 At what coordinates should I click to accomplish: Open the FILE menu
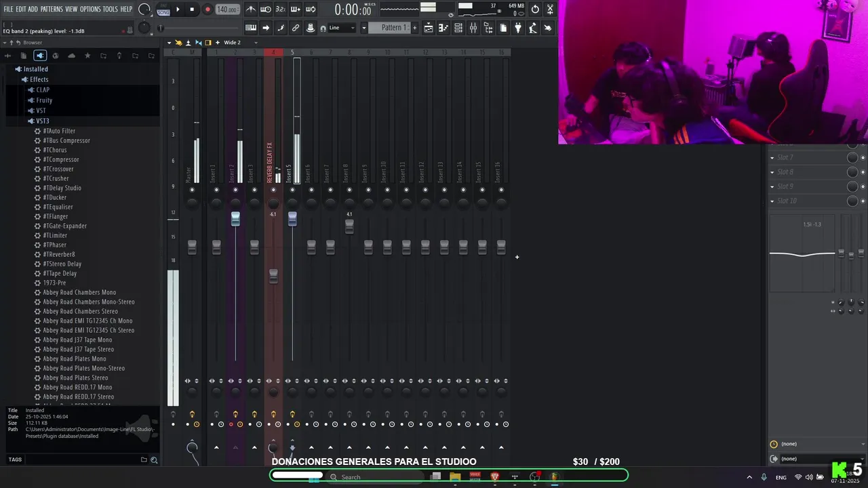pos(8,9)
